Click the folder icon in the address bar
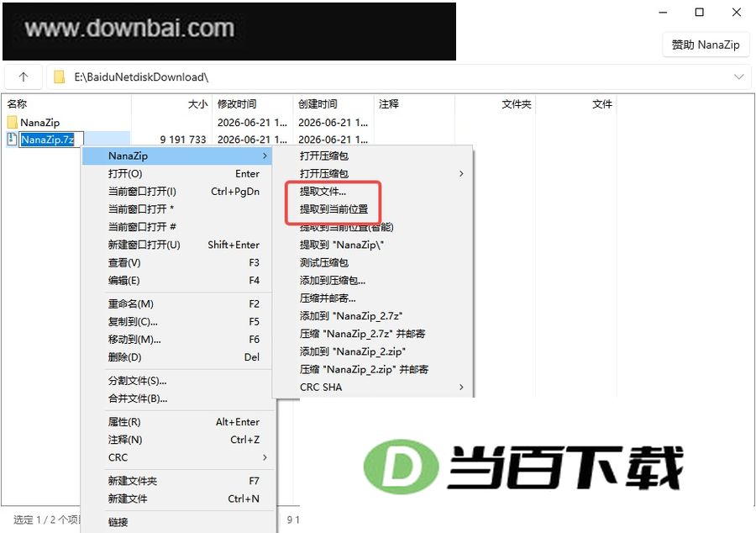 tap(59, 77)
